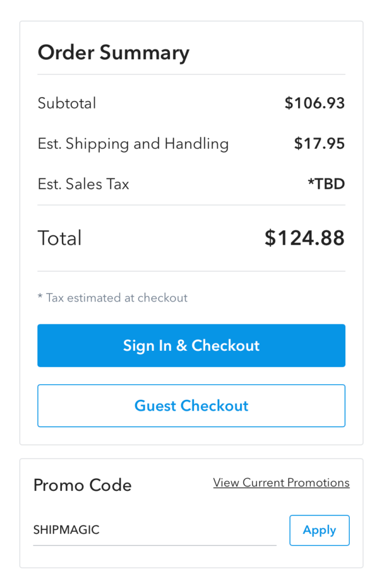Choose Guest Checkout
The width and height of the screenshot is (382, 588).
(x=191, y=406)
